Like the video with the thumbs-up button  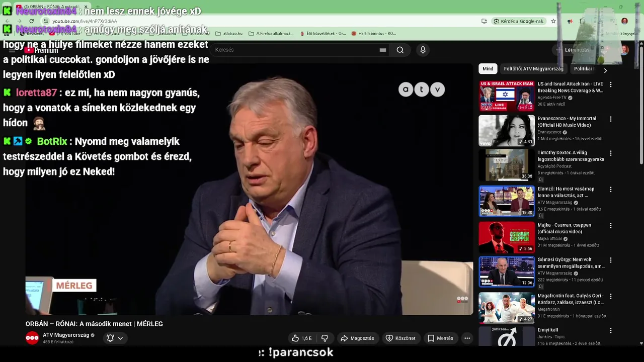point(302,338)
